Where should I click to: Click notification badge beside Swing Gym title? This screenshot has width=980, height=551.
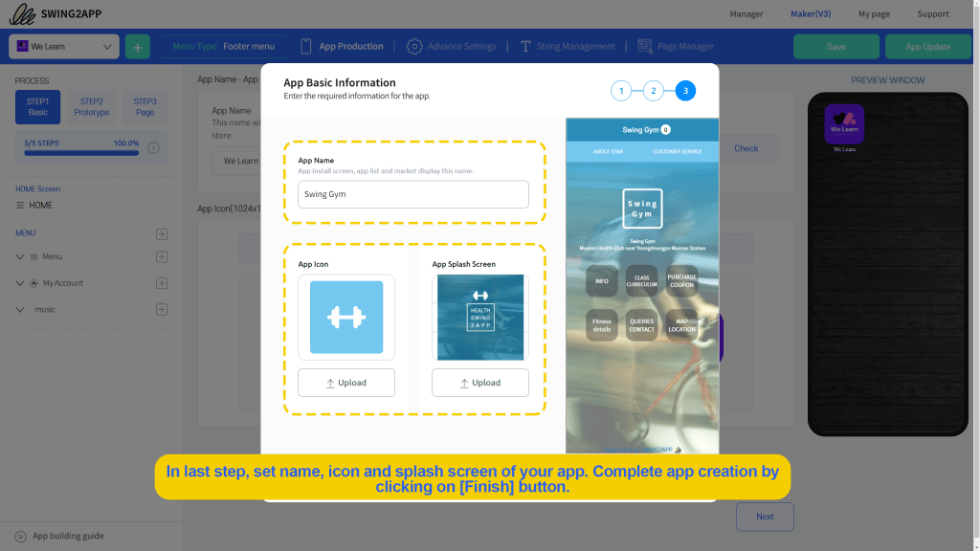pos(666,130)
